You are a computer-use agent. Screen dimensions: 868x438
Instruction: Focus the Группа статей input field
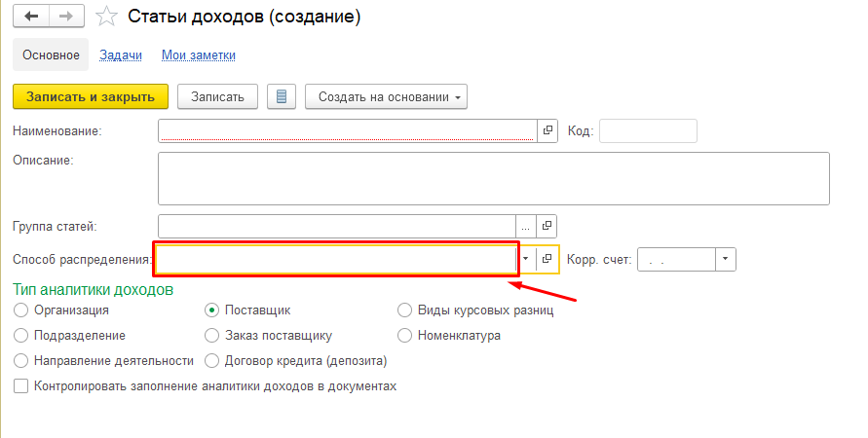(337, 226)
